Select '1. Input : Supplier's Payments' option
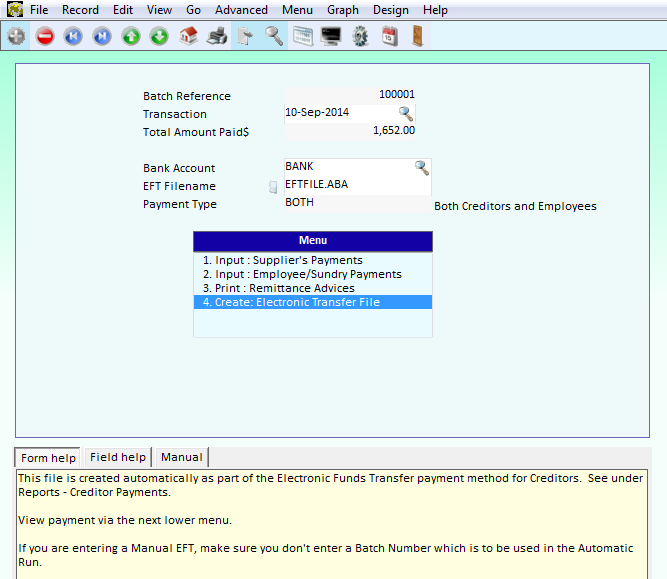 click(x=313, y=260)
